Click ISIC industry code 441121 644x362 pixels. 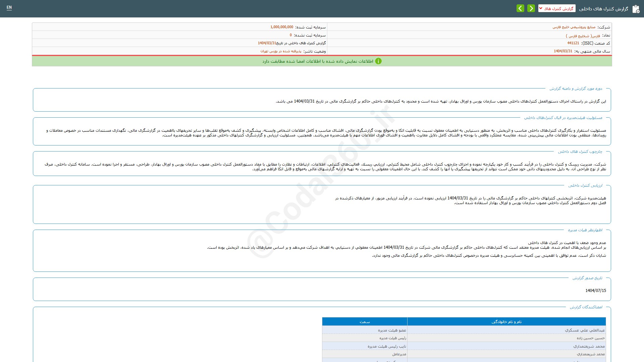coord(573,43)
